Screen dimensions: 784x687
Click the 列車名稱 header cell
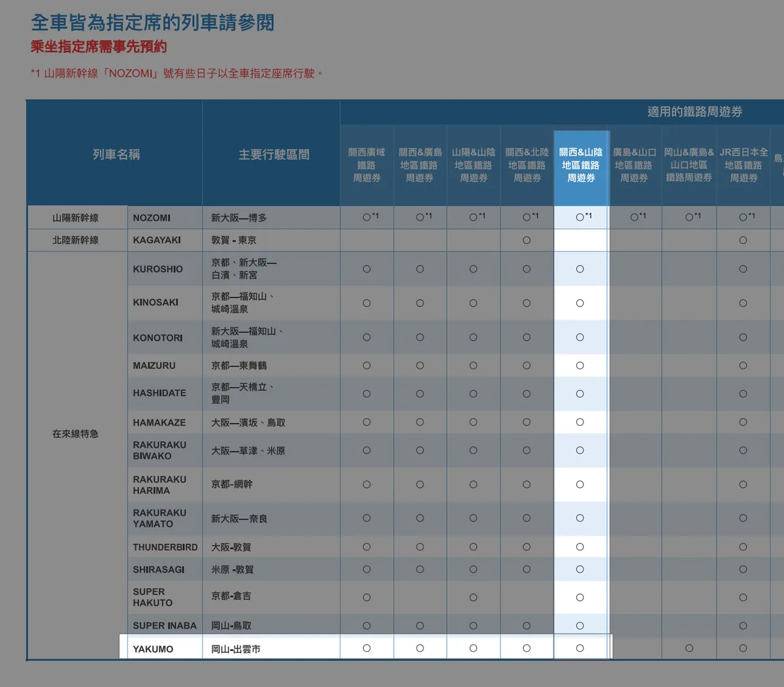(116, 155)
